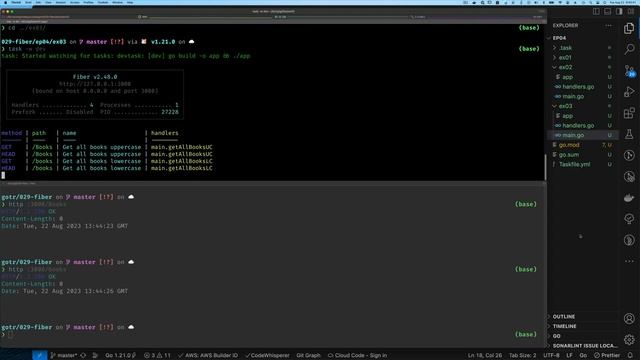Open the go.mod file
640x360 pixels.
(583, 145)
